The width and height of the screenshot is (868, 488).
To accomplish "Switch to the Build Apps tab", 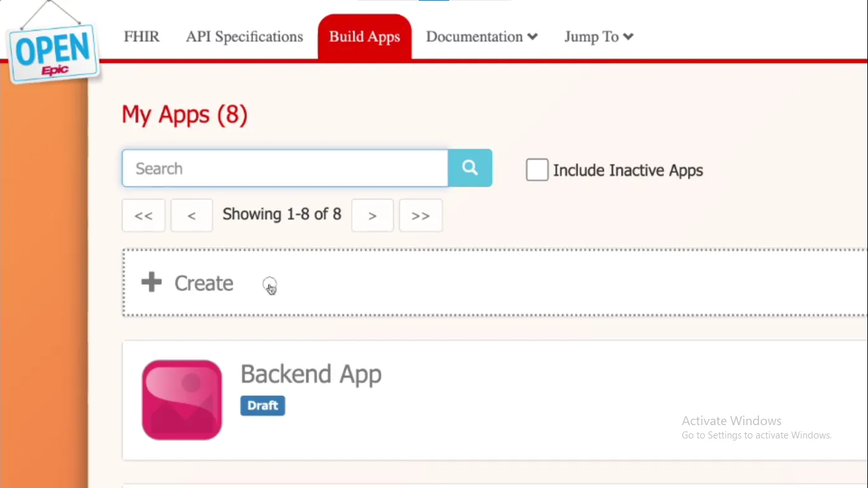I will click(x=364, y=36).
